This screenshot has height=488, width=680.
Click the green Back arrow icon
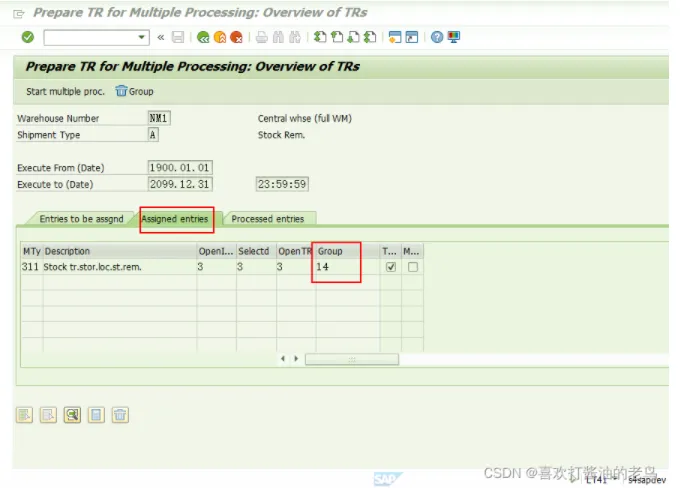coord(203,38)
